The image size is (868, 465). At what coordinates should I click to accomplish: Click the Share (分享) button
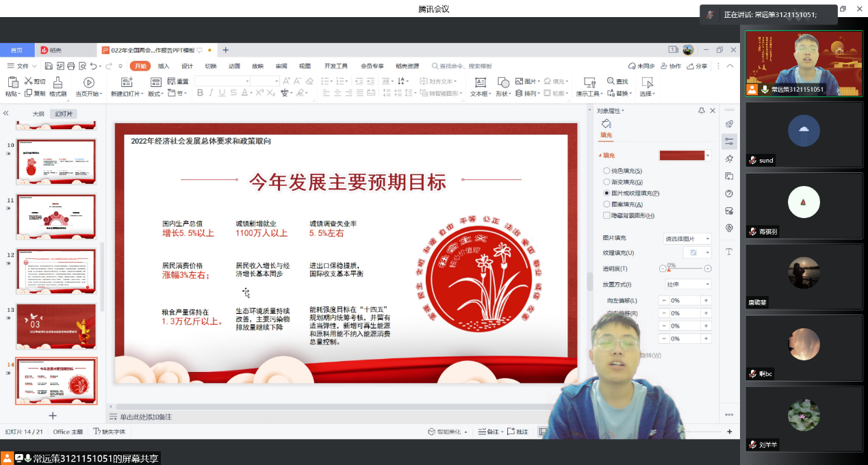(x=697, y=66)
